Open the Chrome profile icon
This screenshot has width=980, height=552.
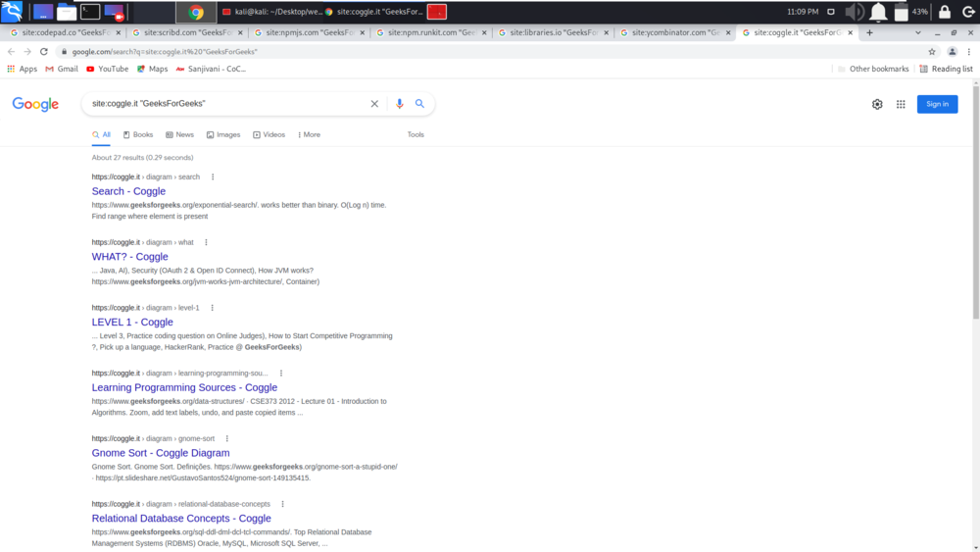952,52
